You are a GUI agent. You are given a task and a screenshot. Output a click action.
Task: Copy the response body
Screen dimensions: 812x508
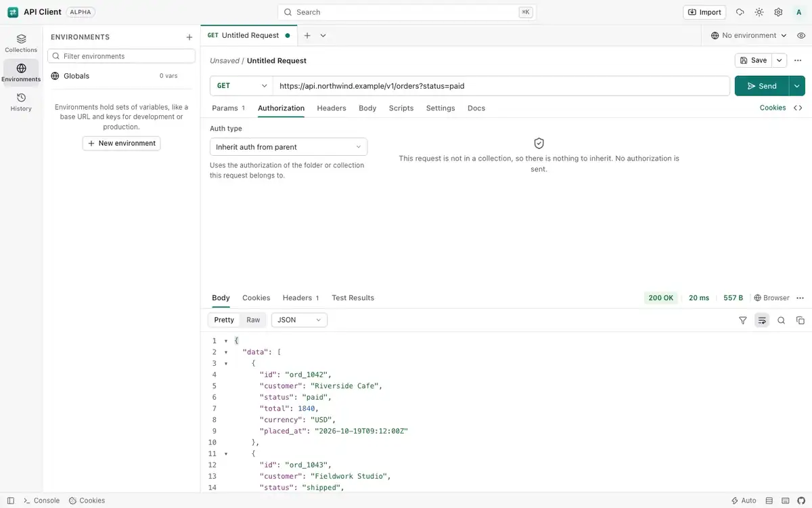click(800, 320)
